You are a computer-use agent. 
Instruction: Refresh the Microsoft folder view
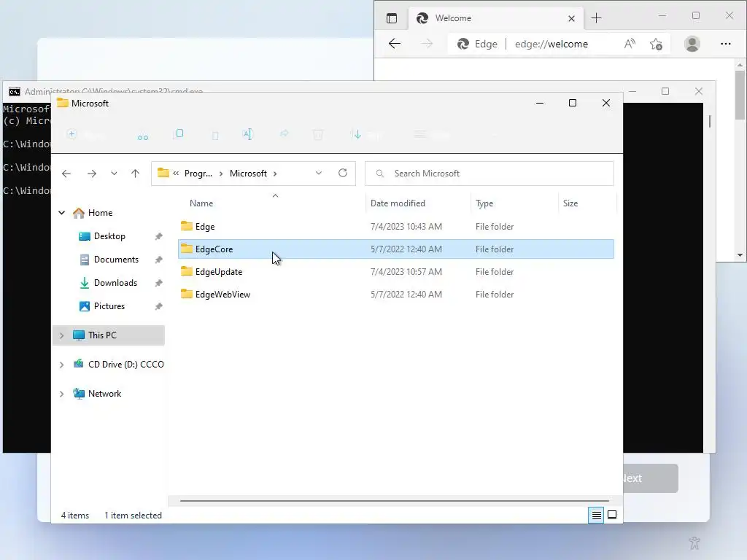click(343, 173)
